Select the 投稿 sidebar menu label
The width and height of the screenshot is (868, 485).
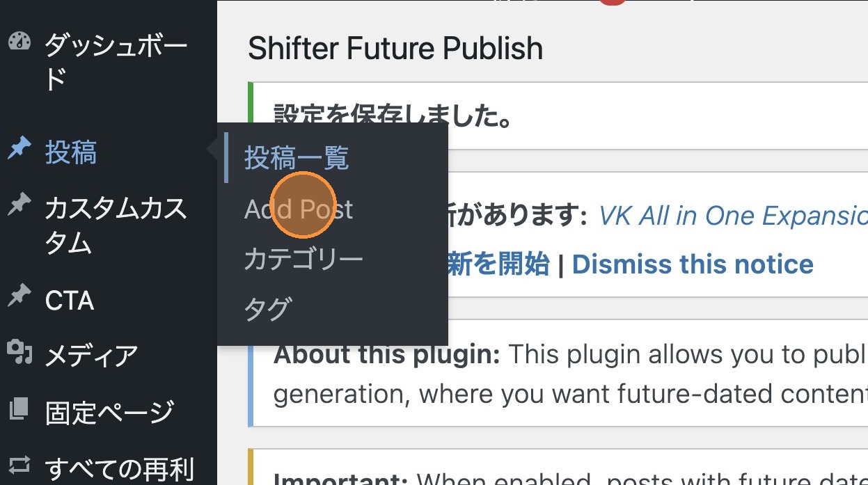pos(71,152)
